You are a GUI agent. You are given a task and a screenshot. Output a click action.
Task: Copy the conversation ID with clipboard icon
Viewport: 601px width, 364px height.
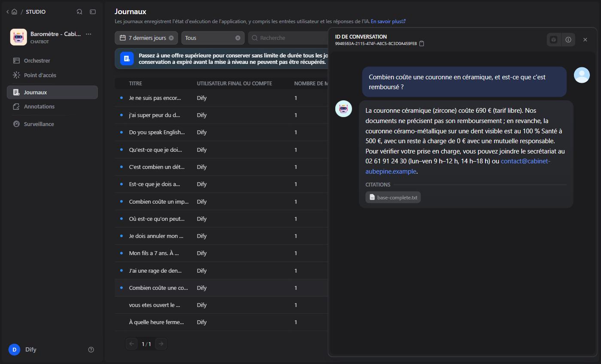[422, 44]
